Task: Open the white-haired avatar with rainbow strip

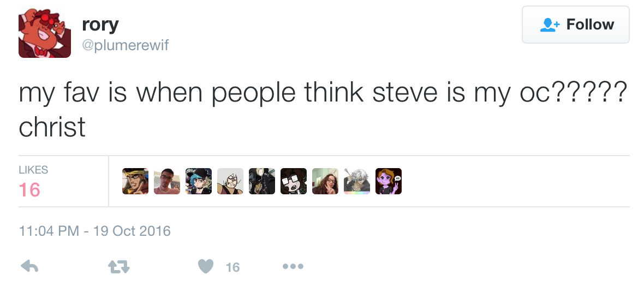Action: pos(357,181)
